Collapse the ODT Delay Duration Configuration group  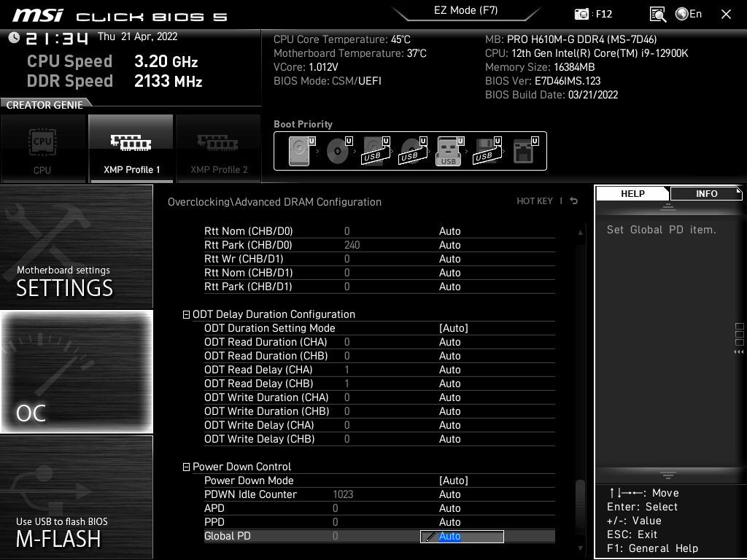pos(186,315)
